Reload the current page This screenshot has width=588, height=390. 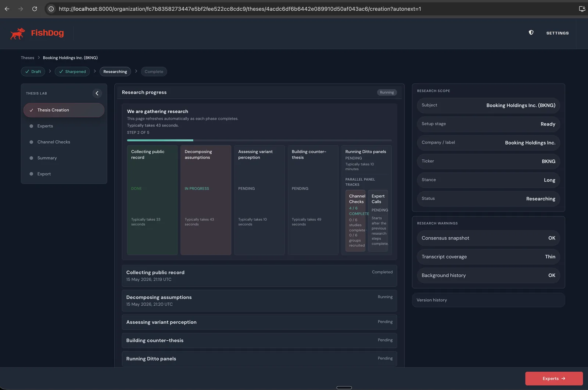click(x=35, y=9)
